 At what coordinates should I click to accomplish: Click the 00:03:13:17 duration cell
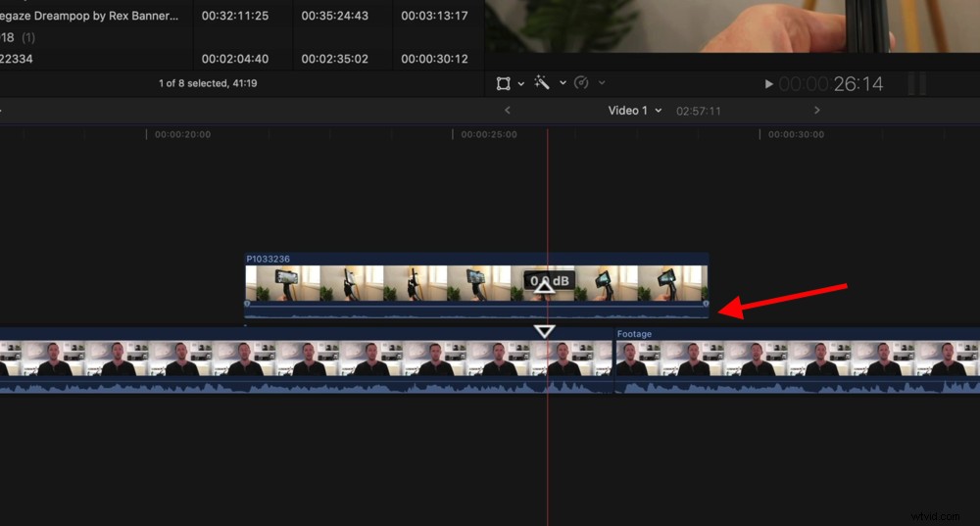pos(434,16)
